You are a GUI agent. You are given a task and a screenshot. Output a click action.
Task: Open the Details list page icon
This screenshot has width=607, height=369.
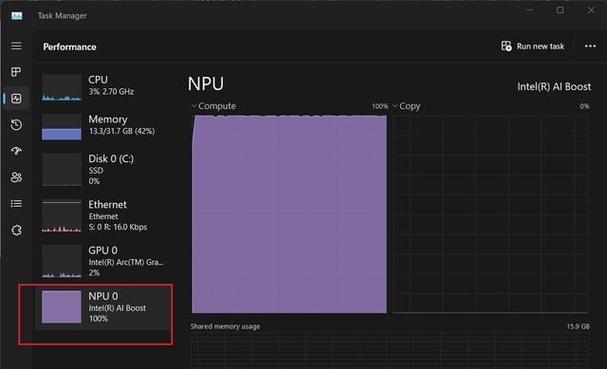pos(16,204)
